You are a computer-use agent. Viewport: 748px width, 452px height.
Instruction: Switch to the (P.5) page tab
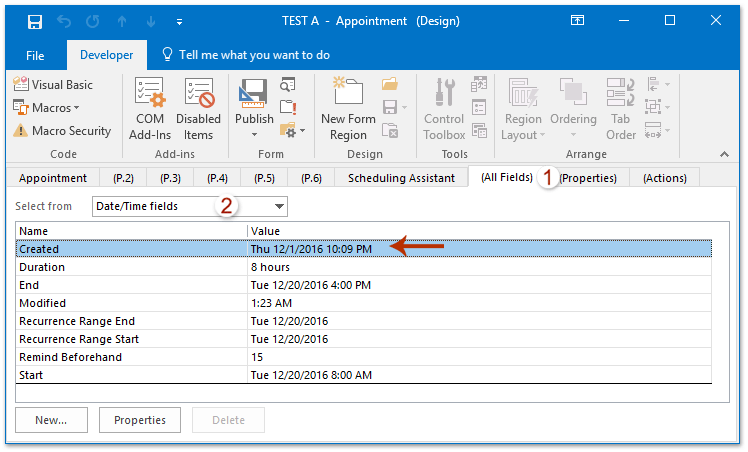(264, 178)
